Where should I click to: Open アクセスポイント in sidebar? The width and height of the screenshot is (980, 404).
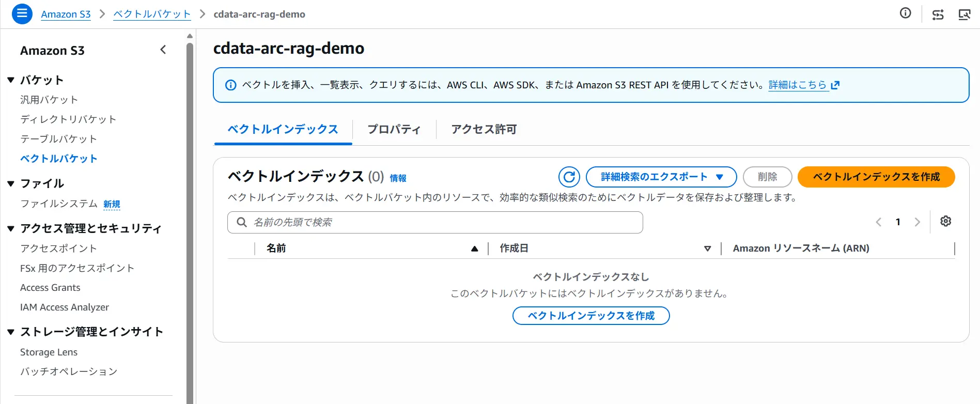[58, 248]
